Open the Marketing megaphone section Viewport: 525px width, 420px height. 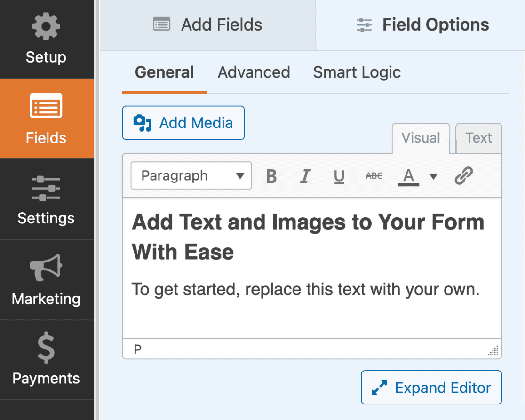46,280
